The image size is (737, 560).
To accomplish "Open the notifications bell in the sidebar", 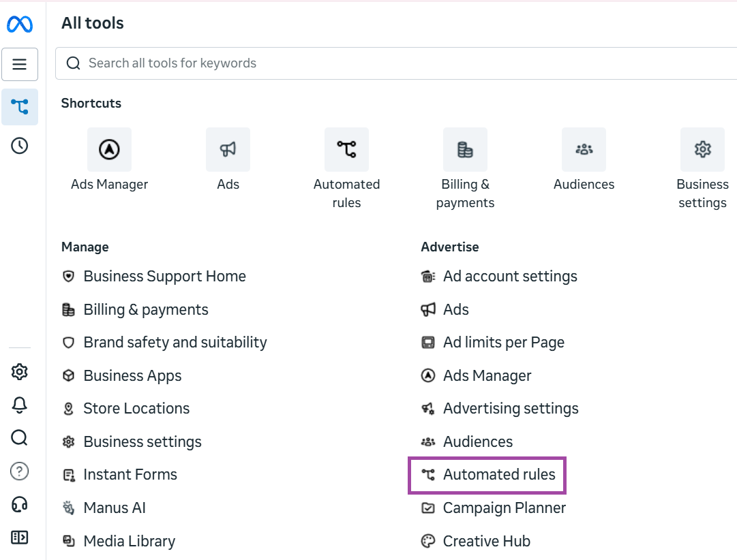I will pos(19,405).
